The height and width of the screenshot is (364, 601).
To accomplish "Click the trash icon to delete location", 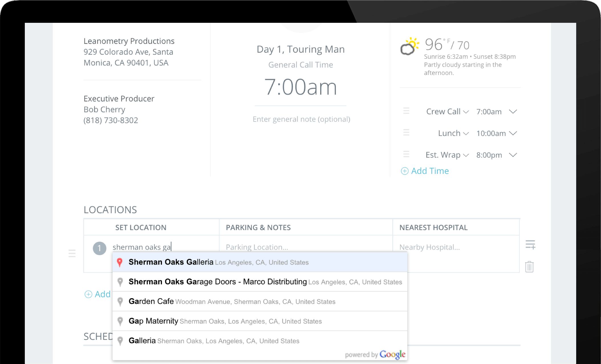I will tap(529, 267).
